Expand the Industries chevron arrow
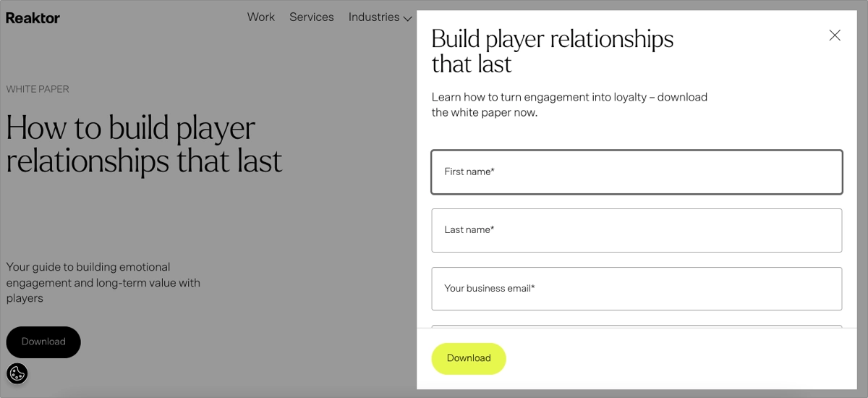The height and width of the screenshot is (398, 868). tap(408, 18)
